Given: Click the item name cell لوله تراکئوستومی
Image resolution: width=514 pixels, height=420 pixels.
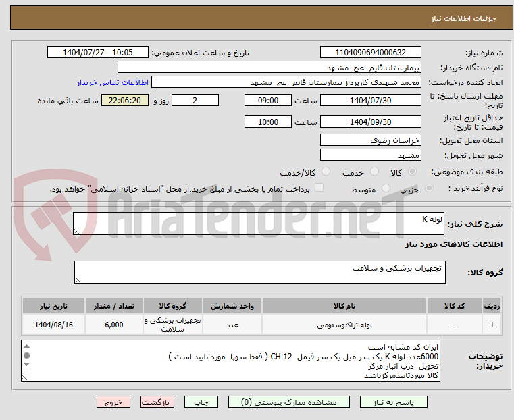Looking at the screenshot, I should 344,325.
